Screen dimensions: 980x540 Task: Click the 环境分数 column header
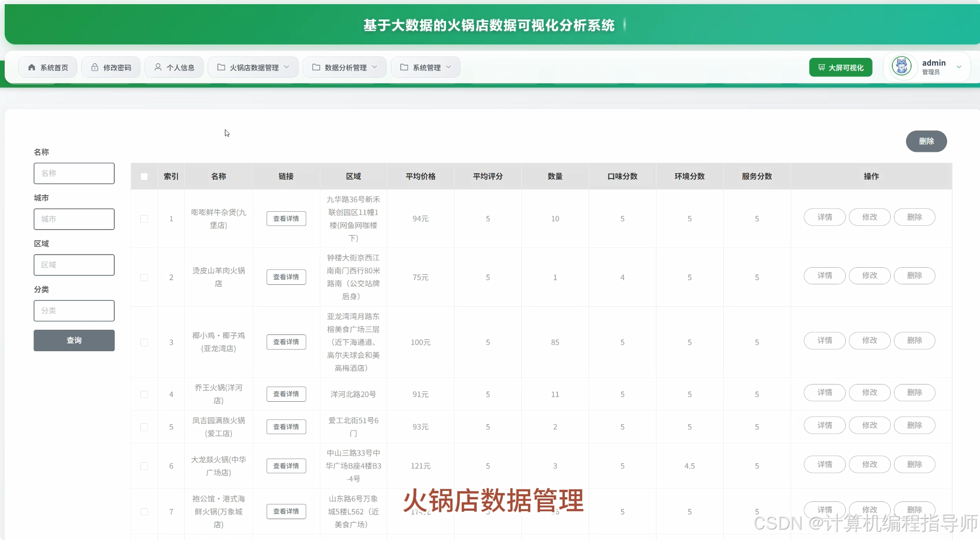click(x=690, y=176)
